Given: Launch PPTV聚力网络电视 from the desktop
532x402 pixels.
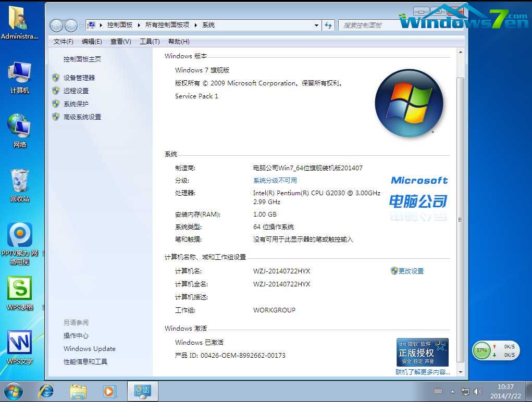Looking at the screenshot, I should click(19, 234).
